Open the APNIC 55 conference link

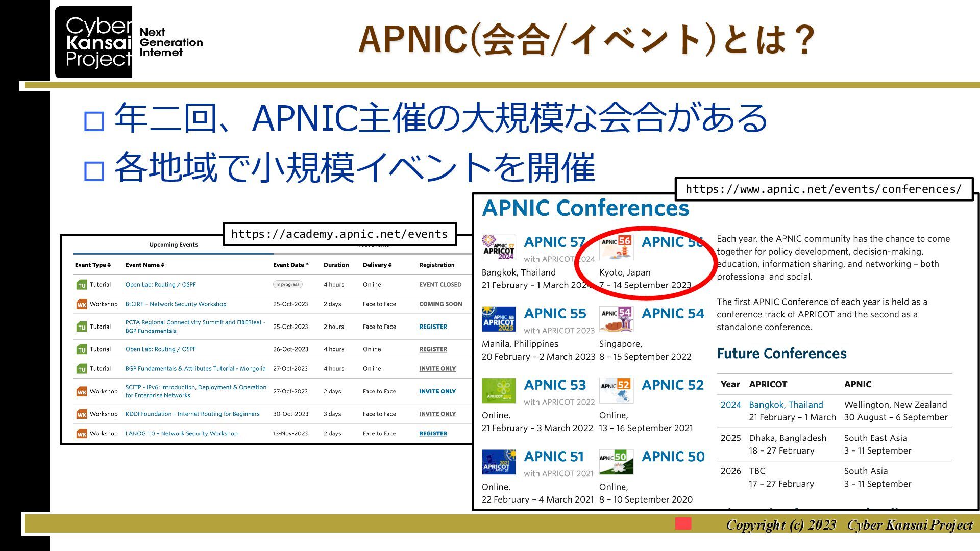click(x=555, y=313)
